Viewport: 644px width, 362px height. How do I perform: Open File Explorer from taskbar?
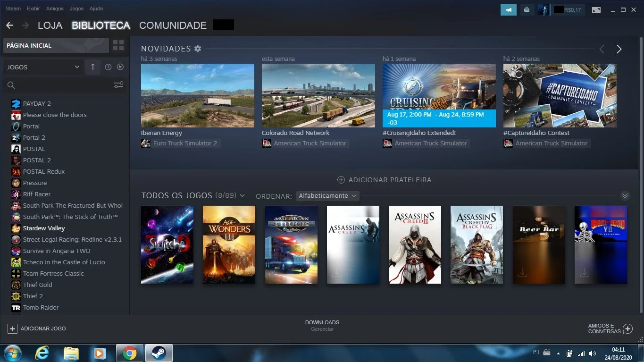[71, 353]
